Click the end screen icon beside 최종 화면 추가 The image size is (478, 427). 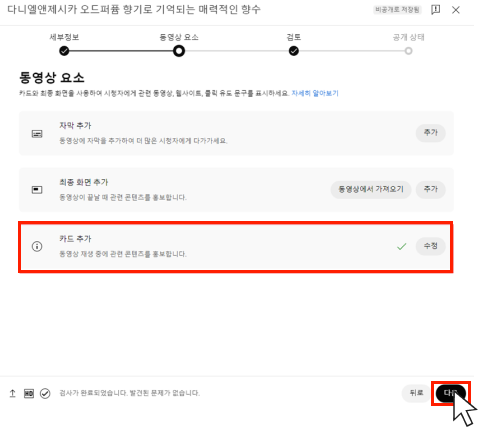(37, 190)
